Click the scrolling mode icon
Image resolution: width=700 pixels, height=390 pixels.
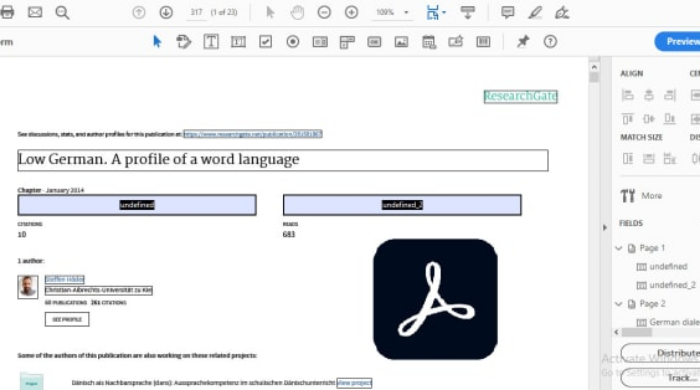467,12
